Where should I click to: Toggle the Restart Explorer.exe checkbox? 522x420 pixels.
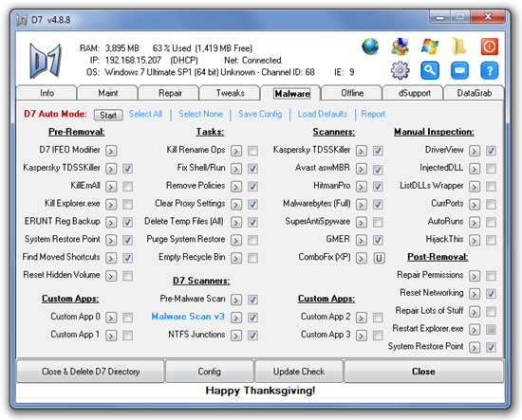pyautogui.click(x=491, y=329)
